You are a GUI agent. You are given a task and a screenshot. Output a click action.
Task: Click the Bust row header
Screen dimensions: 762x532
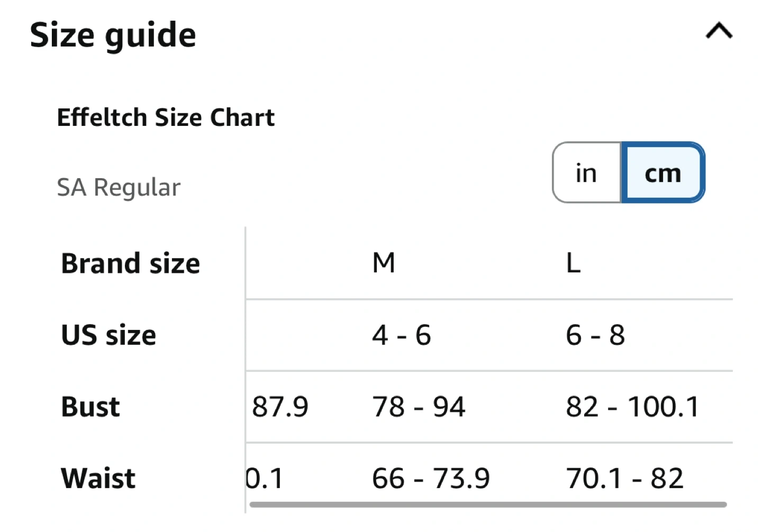click(x=90, y=407)
